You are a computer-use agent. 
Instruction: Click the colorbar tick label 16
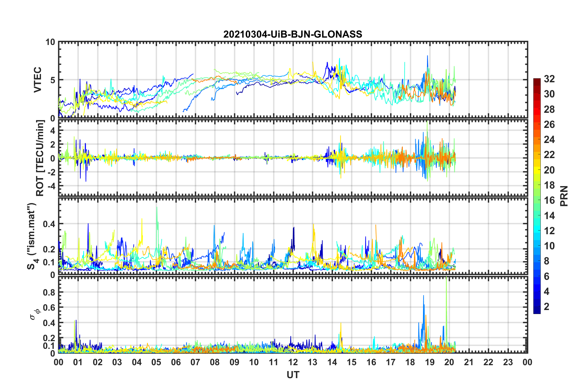pos(549,200)
